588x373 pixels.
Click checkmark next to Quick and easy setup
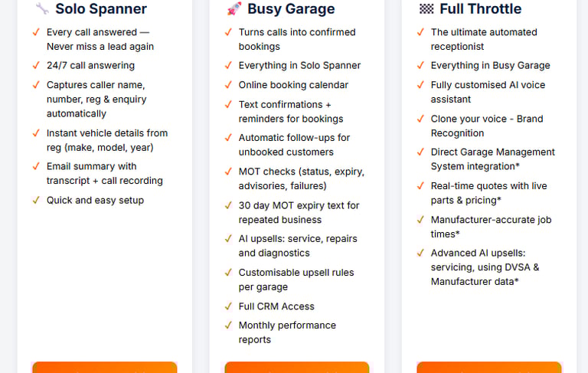coord(36,200)
